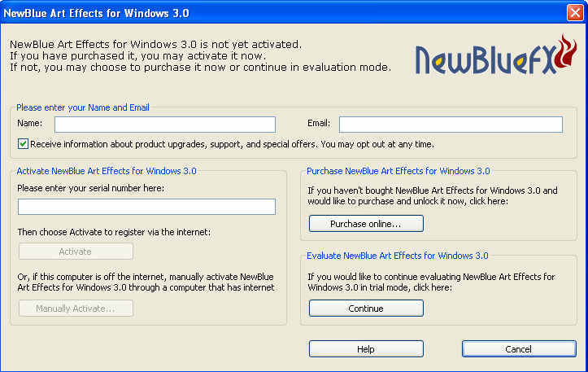The width and height of the screenshot is (588, 372).
Task: Focus the Email input field
Action: click(451, 125)
